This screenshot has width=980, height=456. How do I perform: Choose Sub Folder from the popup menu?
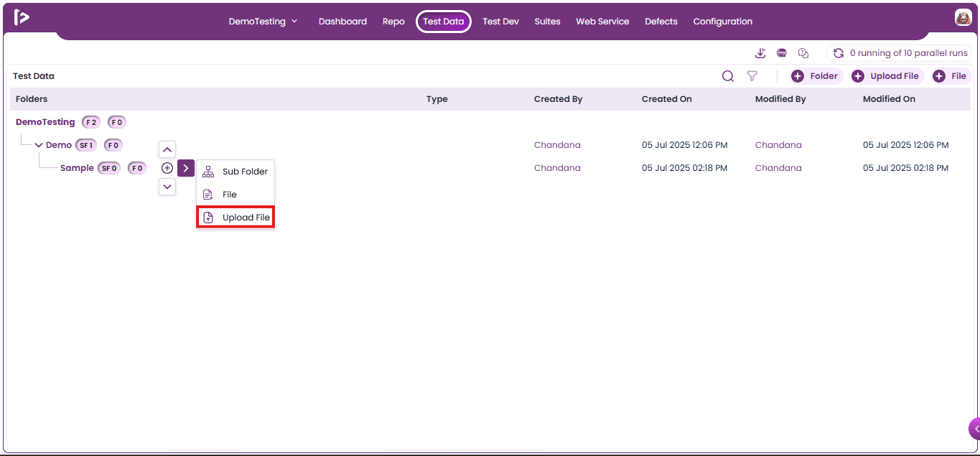(235, 172)
